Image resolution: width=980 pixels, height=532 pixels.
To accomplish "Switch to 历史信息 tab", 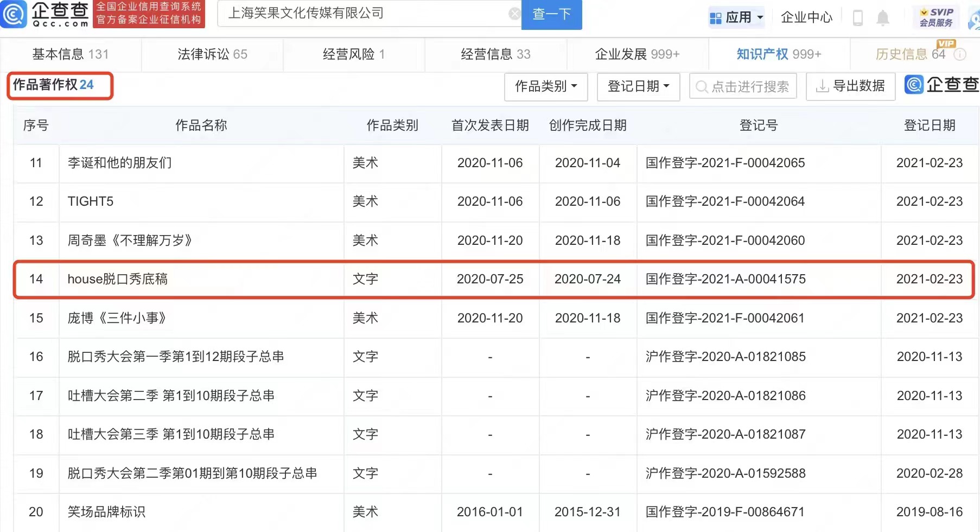I will [x=911, y=54].
